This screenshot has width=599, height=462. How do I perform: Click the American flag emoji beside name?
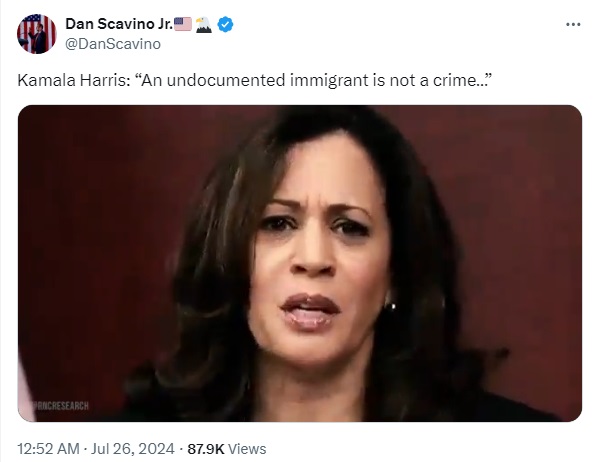[x=183, y=24]
